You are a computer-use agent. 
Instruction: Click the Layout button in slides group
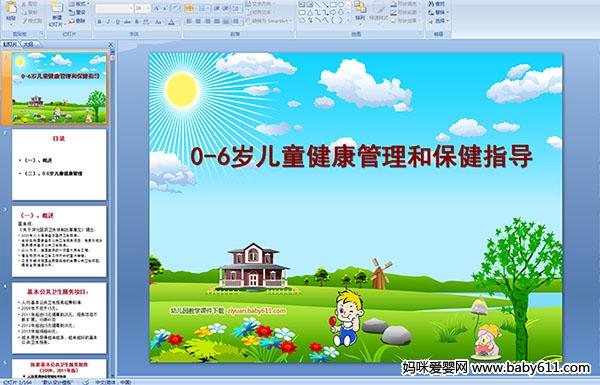pos(78,4)
